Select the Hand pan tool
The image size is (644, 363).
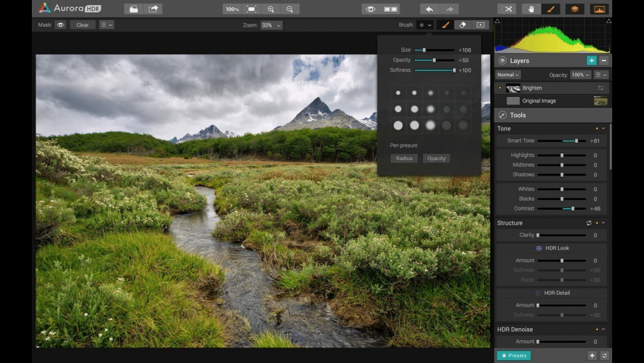tap(530, 9)
